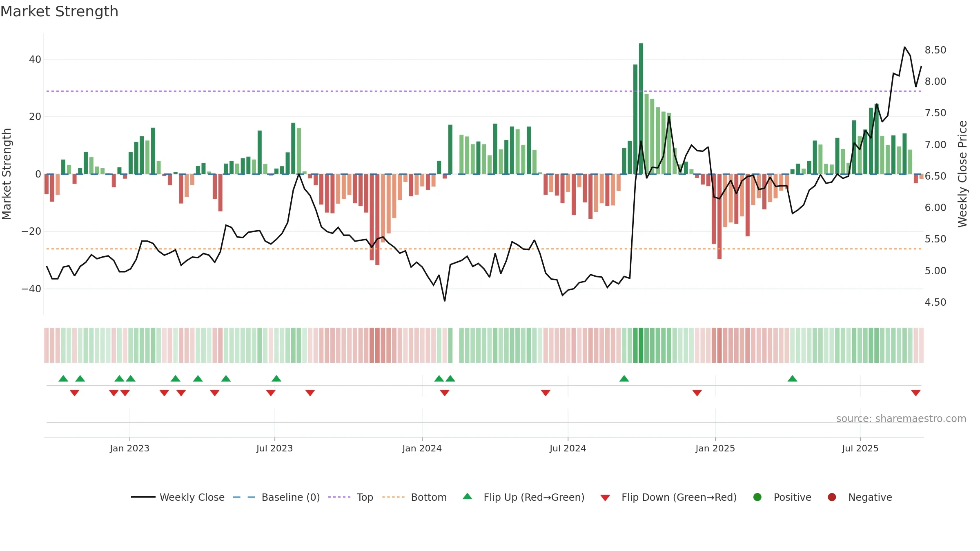Toggle Flip Down (Green→Red) legend entry
Image resolution: width=980 pixels, height=551 pixels.
[668, 497]
